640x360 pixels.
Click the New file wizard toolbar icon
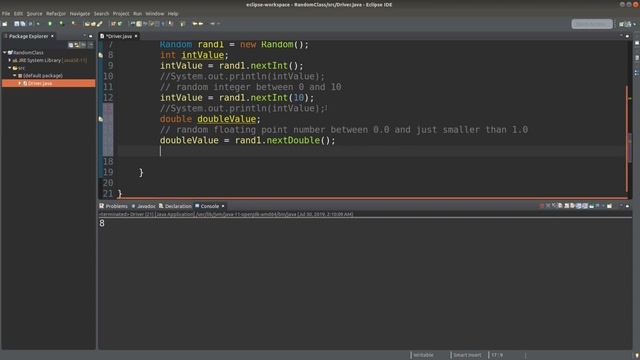point(4,24)
